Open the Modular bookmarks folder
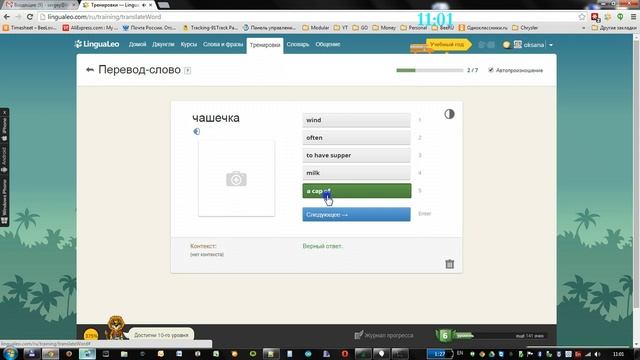Image resolution: width=640 pixels, height=360 pixels. point(316,28)
